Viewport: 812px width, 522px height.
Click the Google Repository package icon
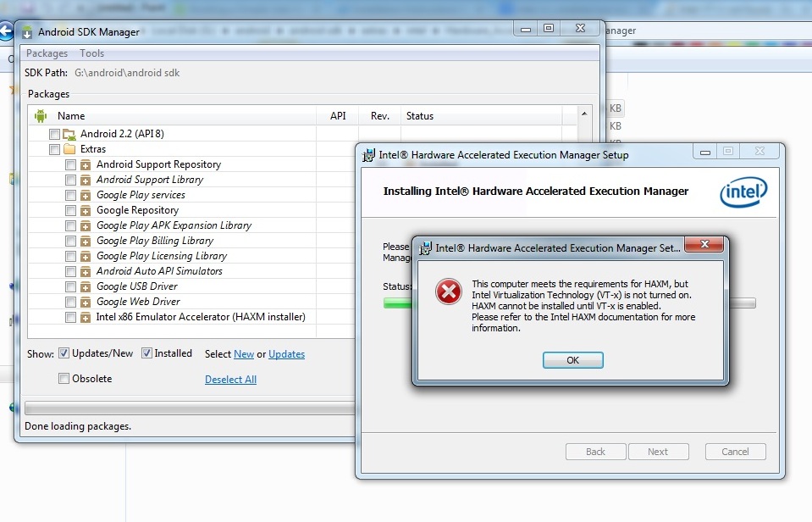[86, 210]
